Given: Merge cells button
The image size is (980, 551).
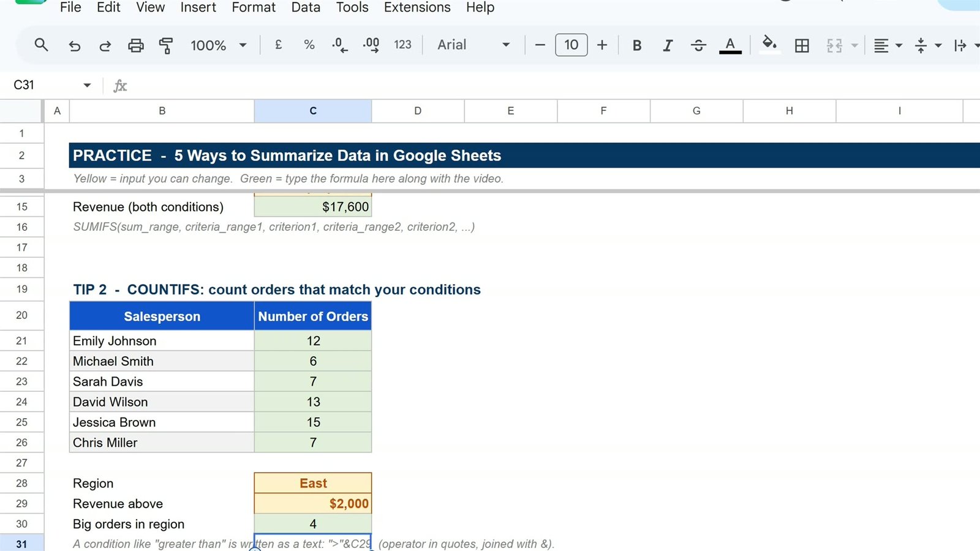Looking at the screenshot, I should tap(834, 45).
